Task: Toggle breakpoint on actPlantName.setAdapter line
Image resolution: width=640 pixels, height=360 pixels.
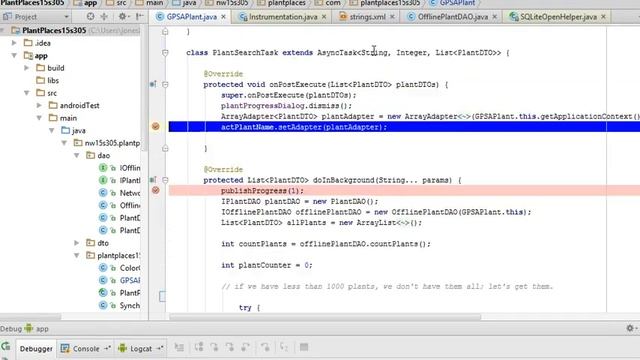Action: coord(156,127)
